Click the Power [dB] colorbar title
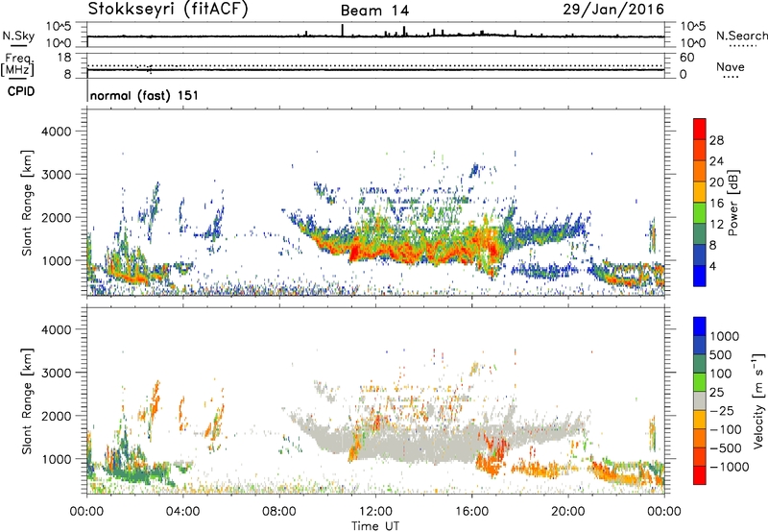 733,203
